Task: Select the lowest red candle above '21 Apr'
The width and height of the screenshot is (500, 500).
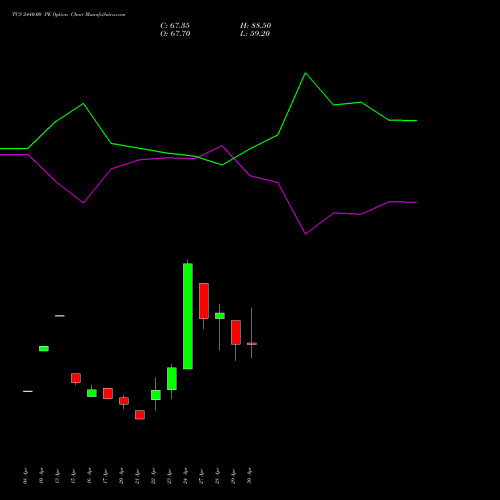Action: (140, 415)
